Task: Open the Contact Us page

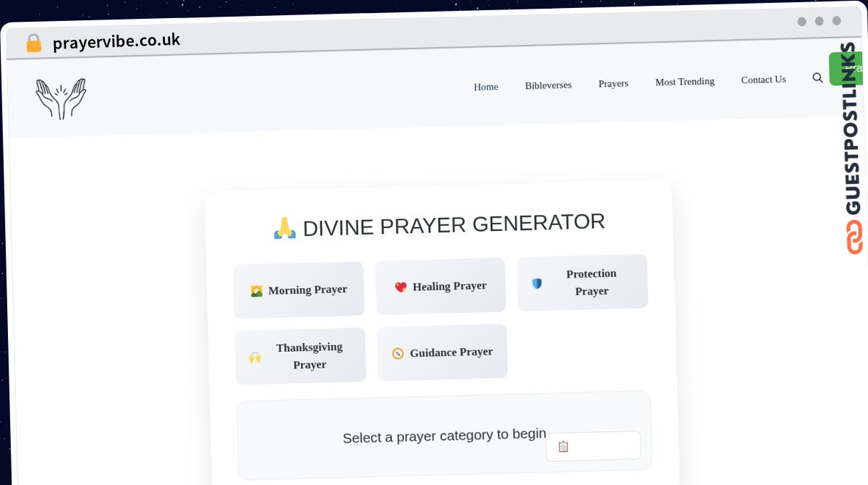Action: click(763, 80)
